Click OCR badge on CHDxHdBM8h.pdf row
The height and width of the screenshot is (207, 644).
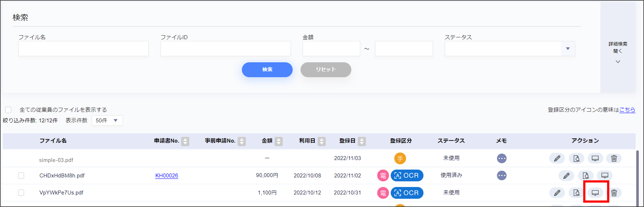[x=407, y=176]
